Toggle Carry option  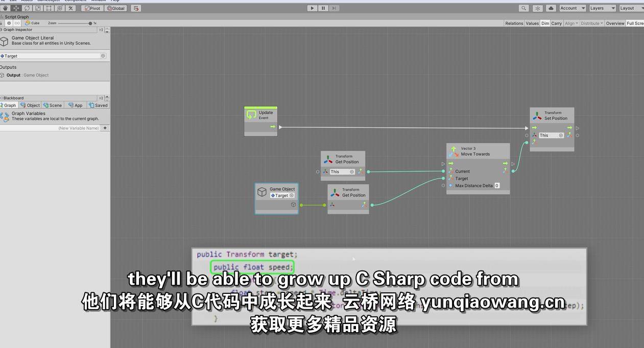click(x=557, y=23)
